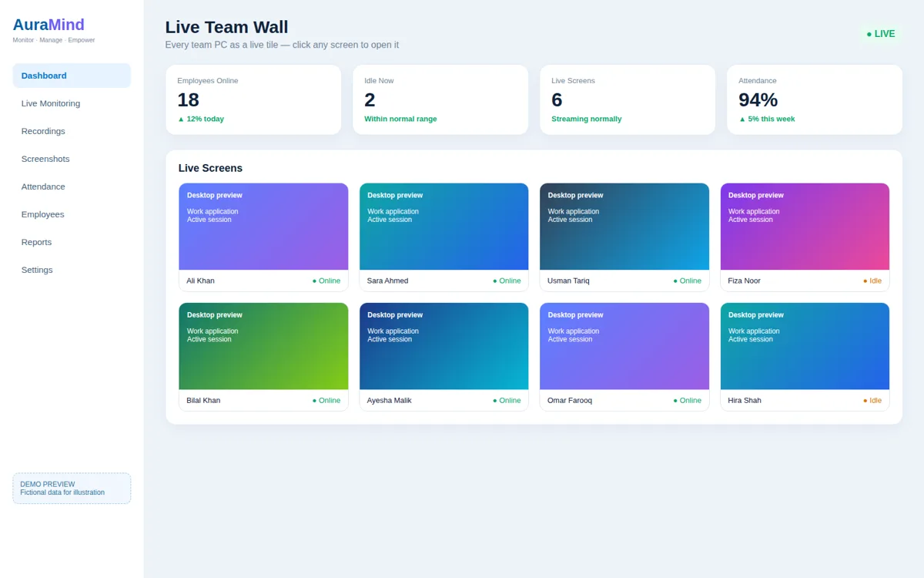Click the name Usman Tariq
The height and width of the screenshot is (578, 924).
click(568, 281)
